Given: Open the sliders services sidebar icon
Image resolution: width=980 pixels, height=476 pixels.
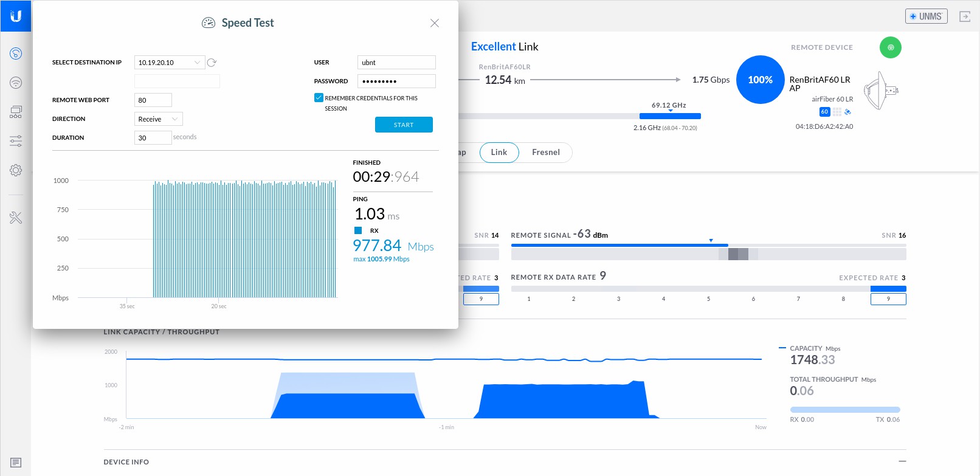Looking at the screenshot, I should [16, 141].
